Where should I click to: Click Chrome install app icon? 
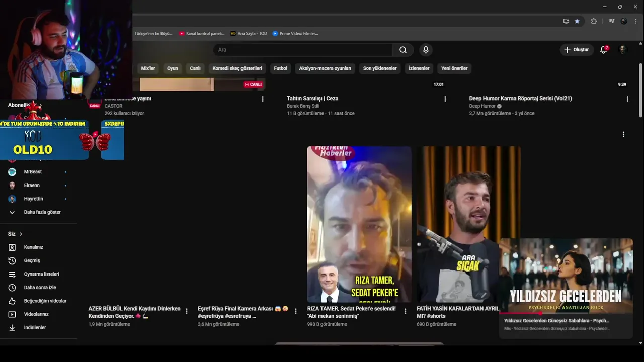click(x=566, y=21)
